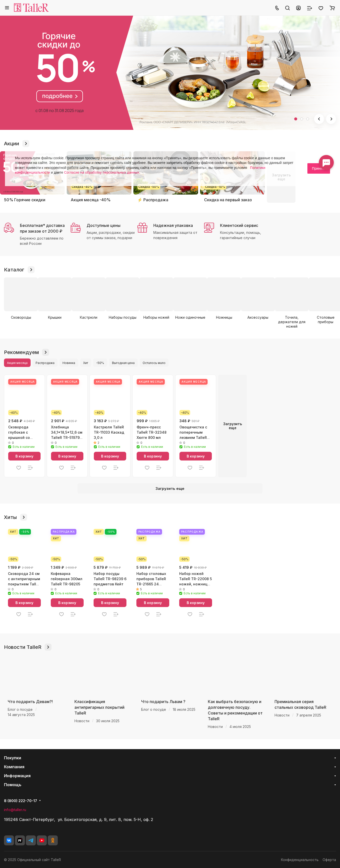Select the first banner slide dot
The height and width of the screenshot is (868, 340).
click(x=295, y=119)
